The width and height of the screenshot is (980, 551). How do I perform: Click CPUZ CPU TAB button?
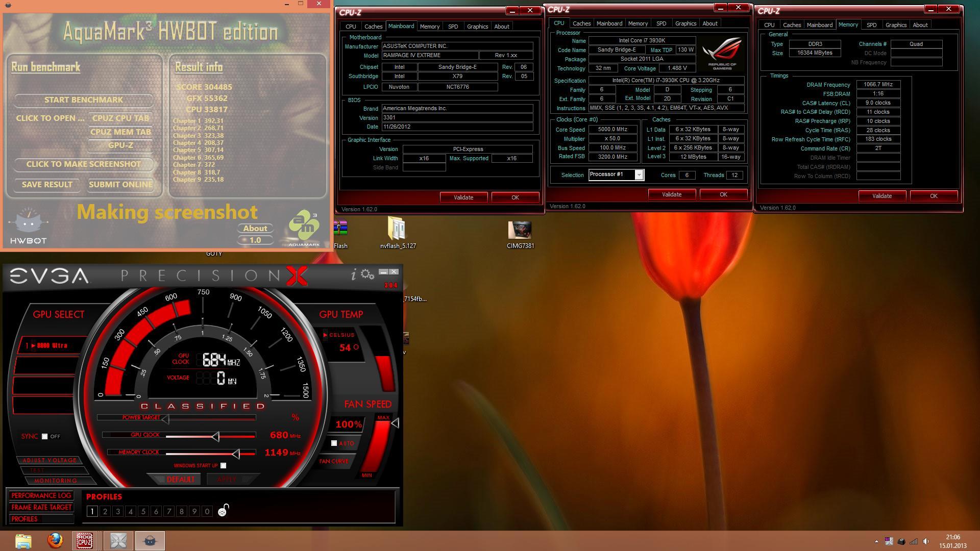tap(120, 118)
